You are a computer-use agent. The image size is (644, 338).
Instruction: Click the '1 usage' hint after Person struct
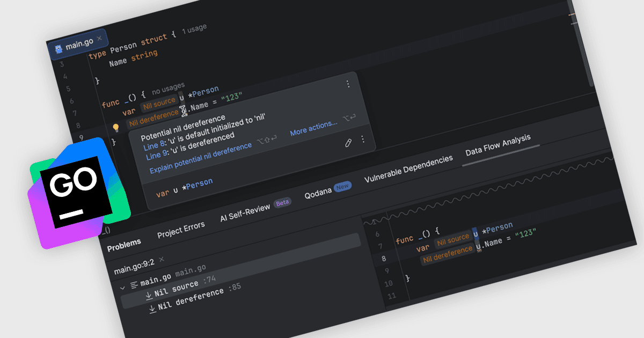pyautogui.click(x=194, y=30)
